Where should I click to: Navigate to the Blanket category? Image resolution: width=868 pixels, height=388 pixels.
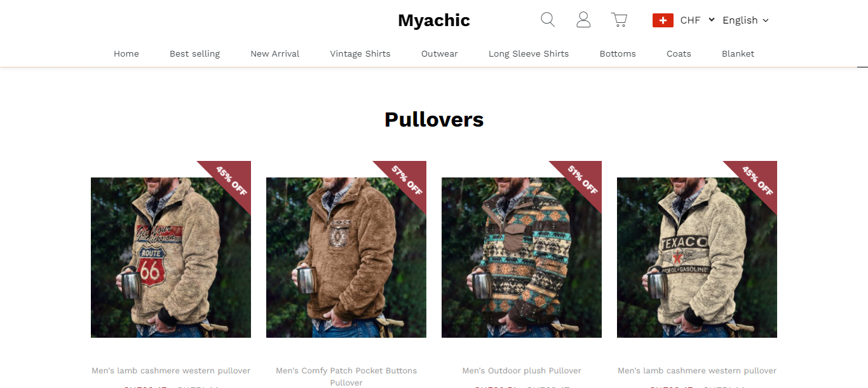(x=738, y=54)
